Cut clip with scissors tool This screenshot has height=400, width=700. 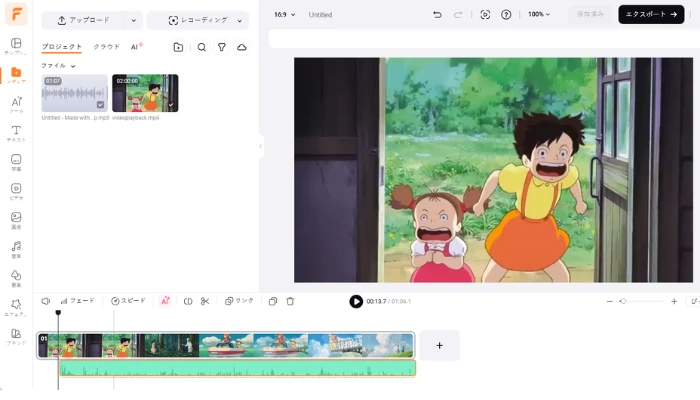click(205, 301)
